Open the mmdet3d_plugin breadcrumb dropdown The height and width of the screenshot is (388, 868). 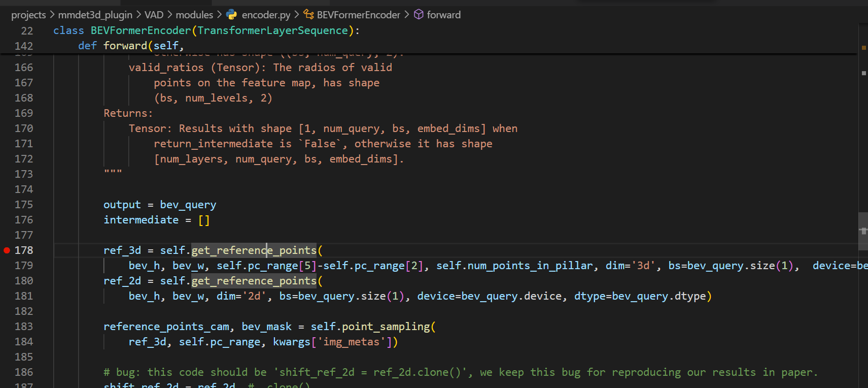click(x=95, y=15)
